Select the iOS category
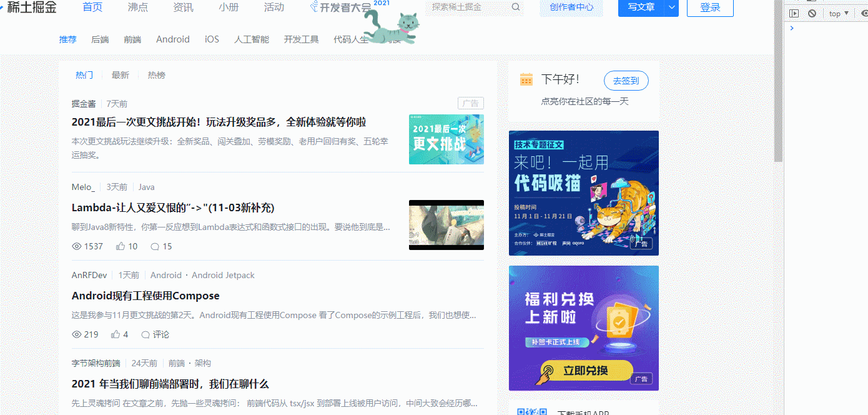868x415 pixels. pyautogui.click(x=212, y=39)
